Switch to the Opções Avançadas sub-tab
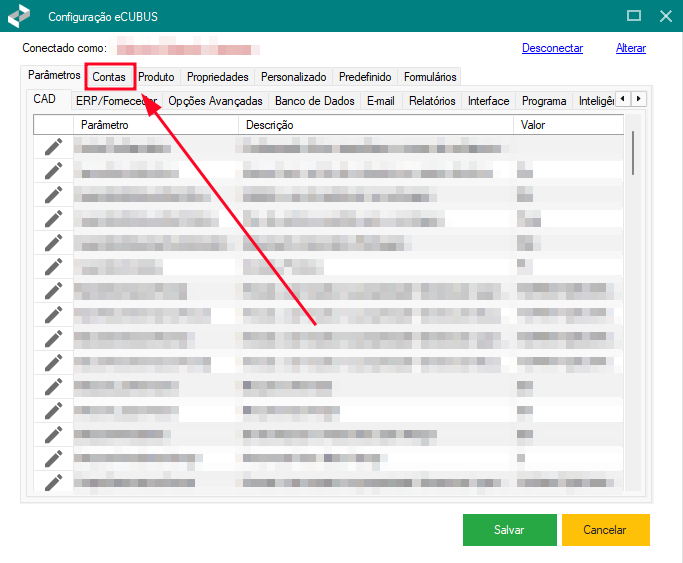This screenshot has height=563, width=683. pos(215,101)
